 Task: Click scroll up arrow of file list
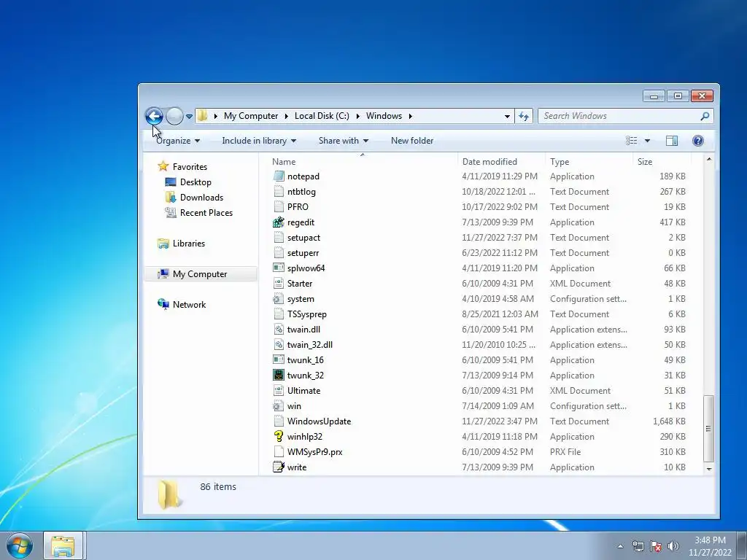click(708, 160)
